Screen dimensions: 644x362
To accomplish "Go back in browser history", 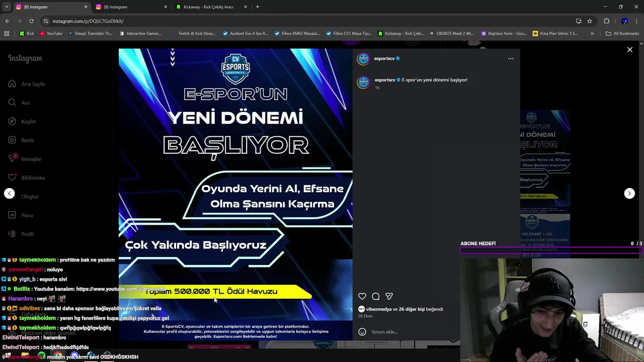I will click(x=7, y=21).
